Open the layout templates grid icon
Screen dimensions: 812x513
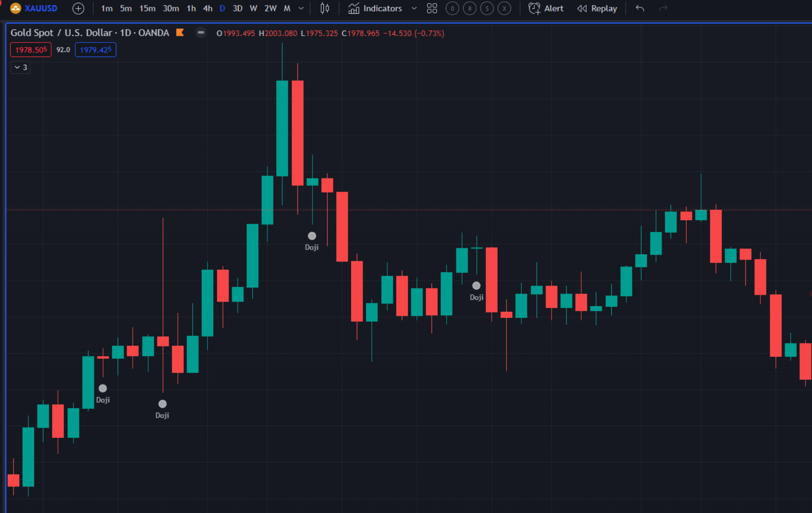[x=432, y=8]
